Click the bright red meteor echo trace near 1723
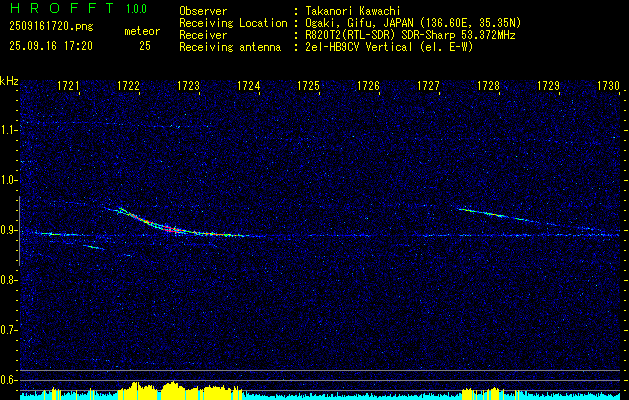Image resolution: width=629 pixels, height=400 pixels. [170, 229]
